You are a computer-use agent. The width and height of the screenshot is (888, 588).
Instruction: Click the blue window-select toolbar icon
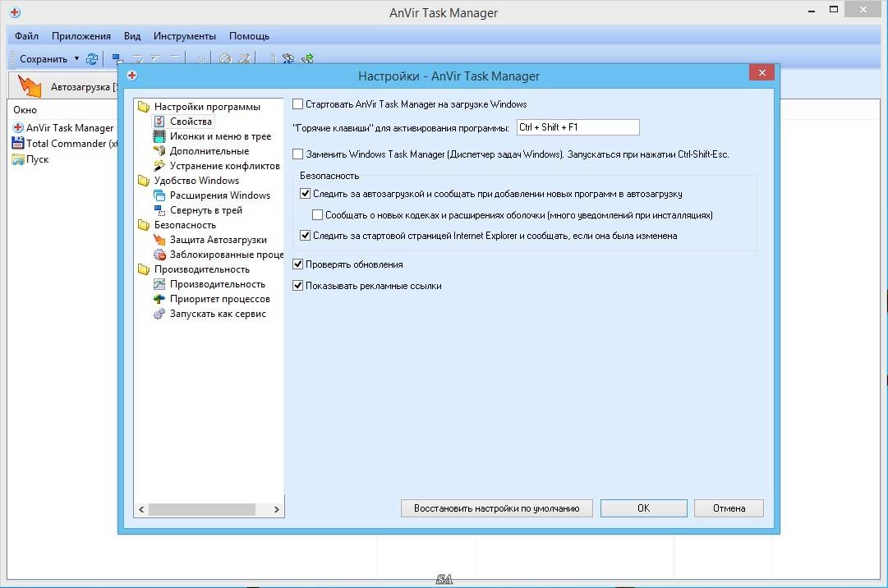(117, 58)
